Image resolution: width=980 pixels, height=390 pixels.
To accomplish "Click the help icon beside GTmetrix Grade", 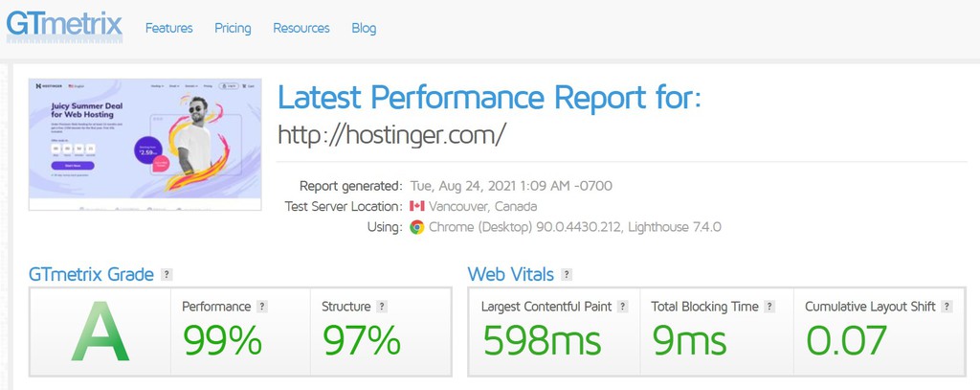I will [x=167, y=275].
